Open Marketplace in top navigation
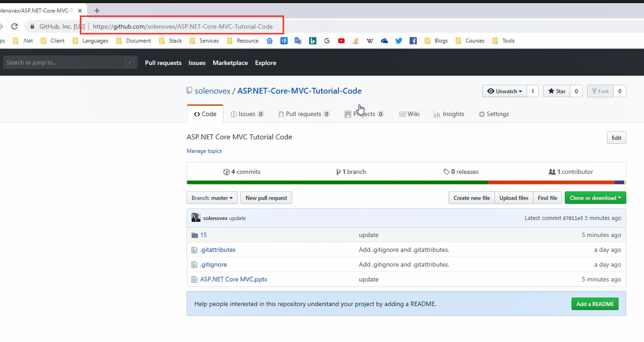644x342 pixels. pos(230,63)
